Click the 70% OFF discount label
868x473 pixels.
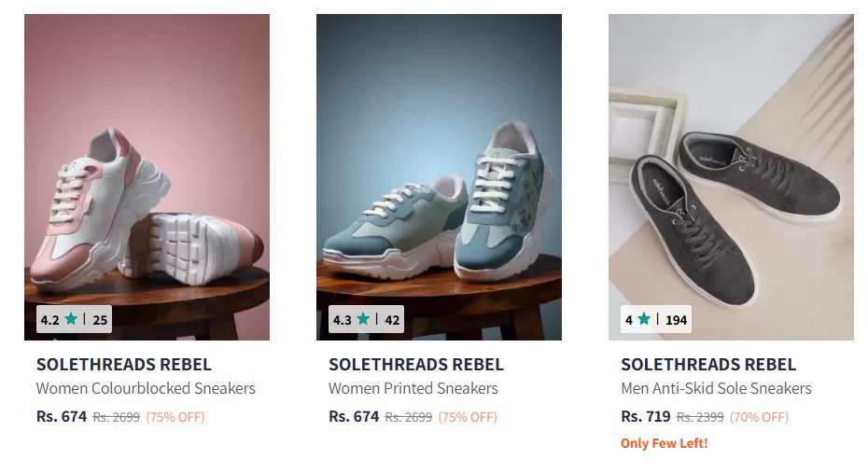click(759, 417)
